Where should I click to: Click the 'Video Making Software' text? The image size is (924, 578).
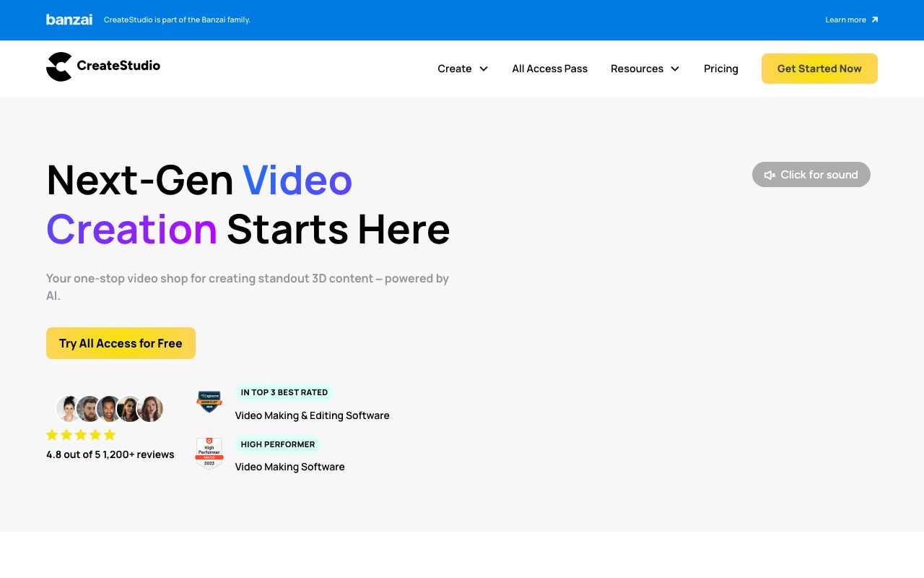pos(289,467)
